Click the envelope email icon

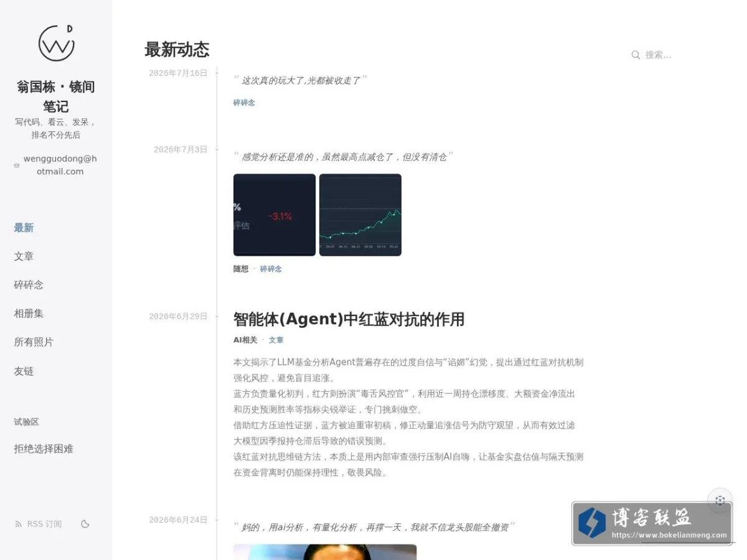(x=17, y=166)
